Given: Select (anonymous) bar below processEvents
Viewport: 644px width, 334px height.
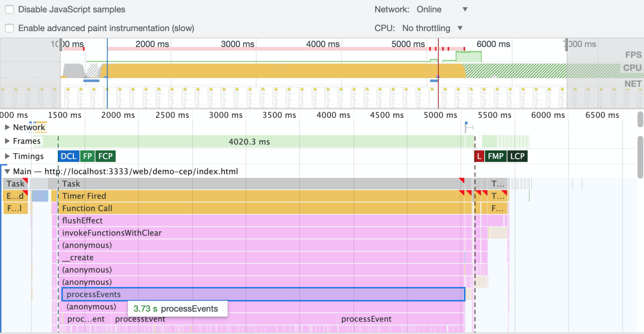Looking at the screenshot, I should (x=263, y=307).
